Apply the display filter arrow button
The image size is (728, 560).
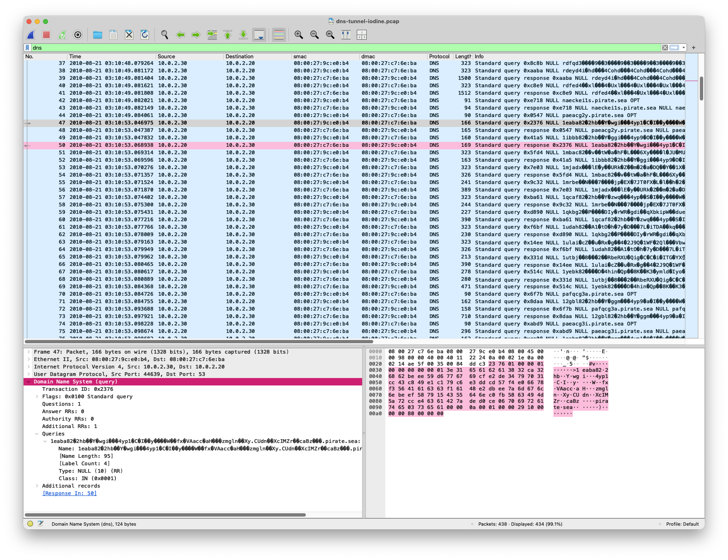click(674, 48)
